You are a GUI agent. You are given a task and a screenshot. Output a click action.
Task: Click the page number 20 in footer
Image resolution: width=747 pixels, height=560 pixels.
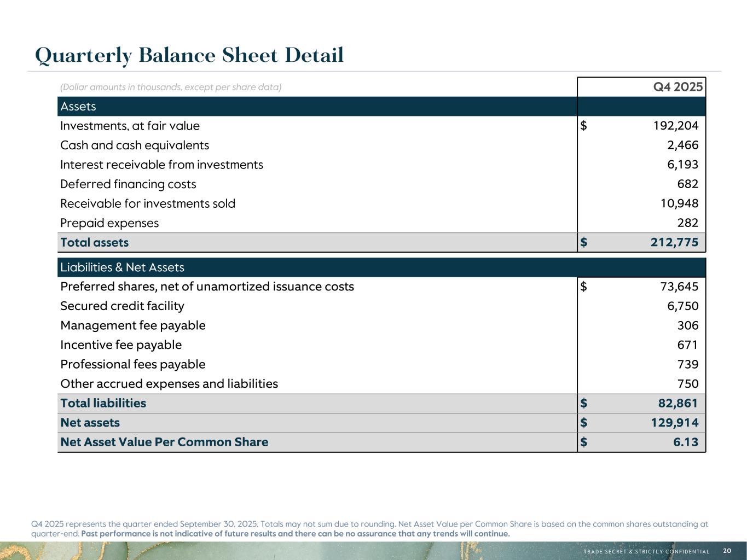(727, 551)
